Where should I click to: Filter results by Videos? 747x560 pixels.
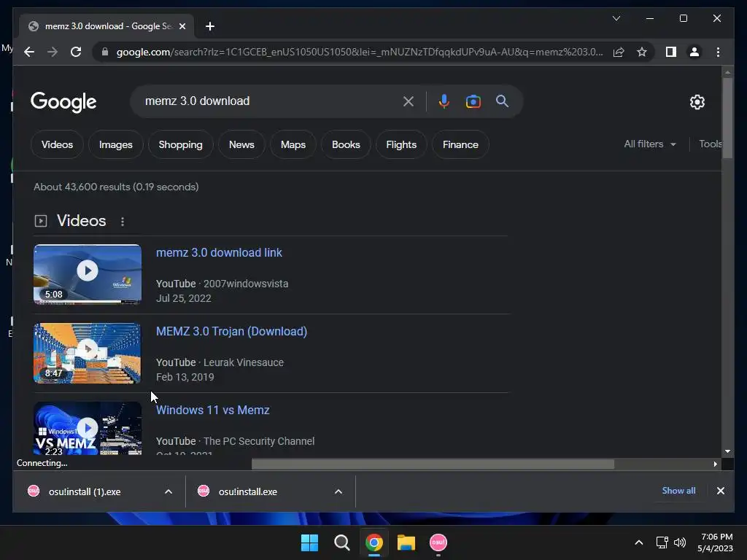(x=57, y=144)
